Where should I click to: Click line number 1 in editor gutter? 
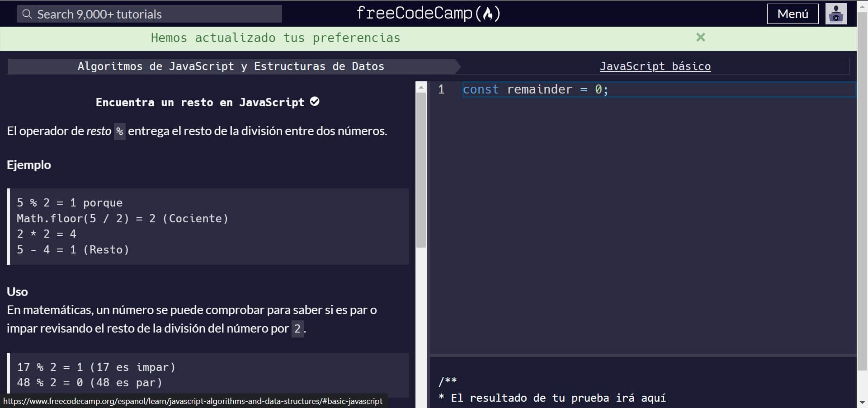pyautogui.click(x=441, y=89)
